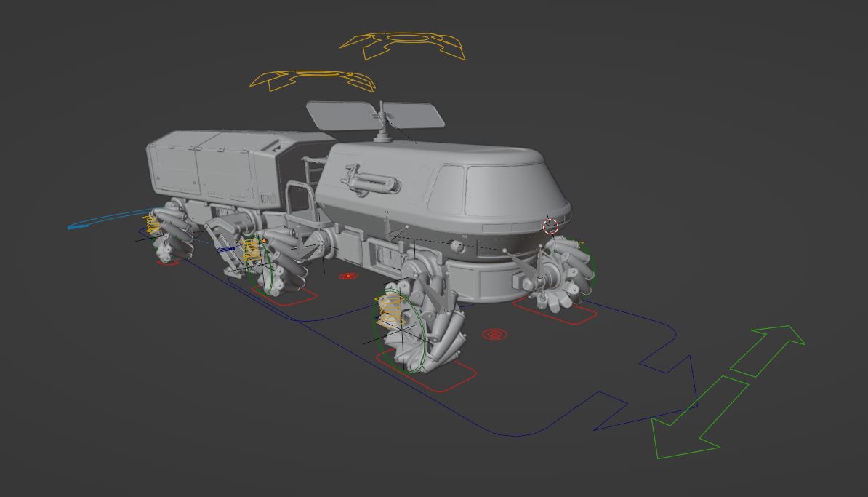Select the light blue curved control behind the vehicle
The width and height of the screenshot is (868, 497).
(x=109, y=219)
